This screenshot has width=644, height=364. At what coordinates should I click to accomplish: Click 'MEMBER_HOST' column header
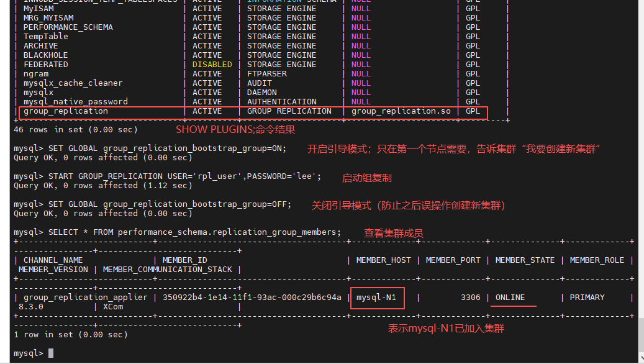[x=384, y=260]
